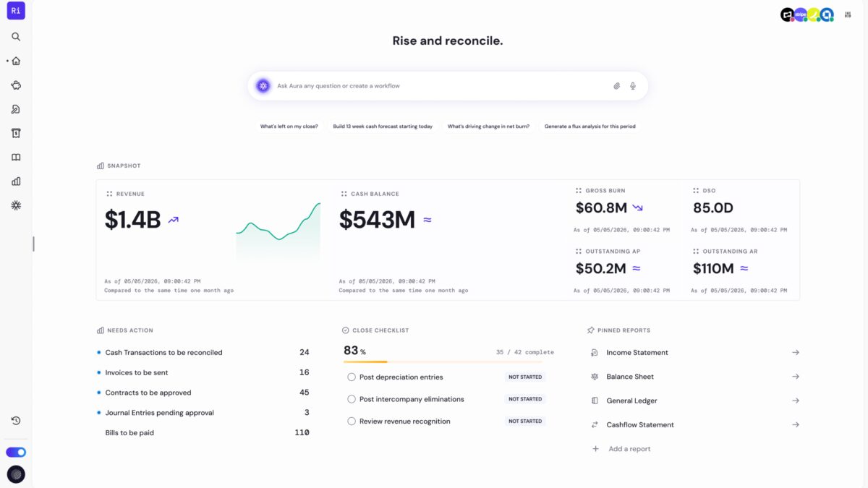Expand the sidebar using the handle bar
868x488 pixels.
point(33,244)
